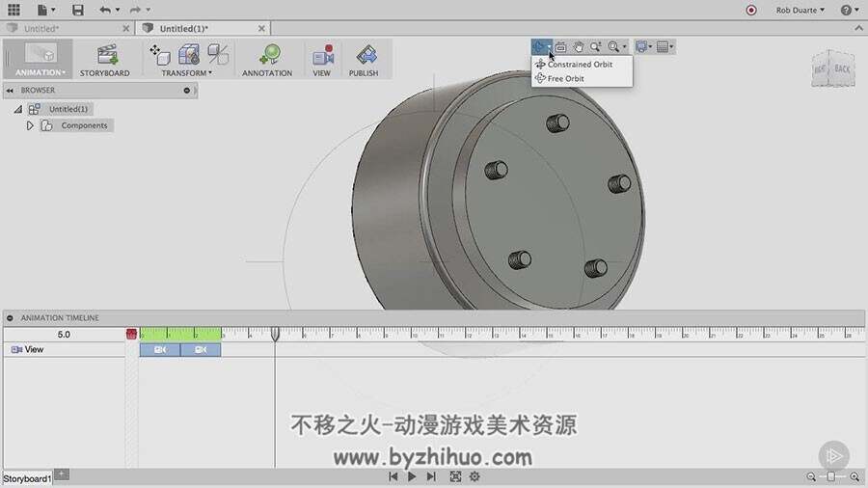This screenshot has height=488, width=868.
Task: Close the Untitled(1)* tab
Action: click(x=261, y=28)
